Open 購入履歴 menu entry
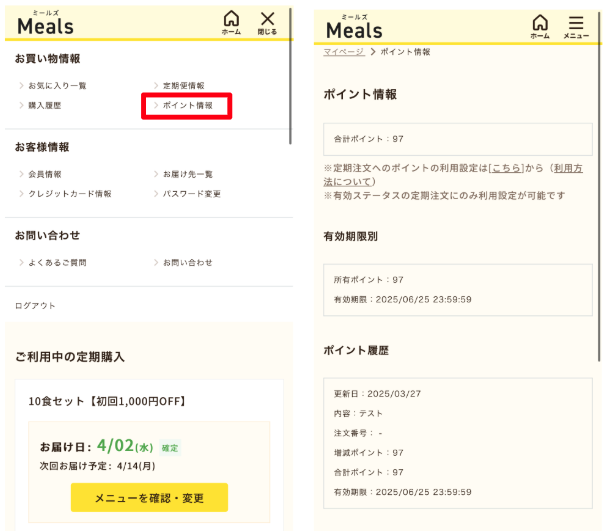Viewport: 610px width, 531px height. pyautogui.click(x=45, y=105)
